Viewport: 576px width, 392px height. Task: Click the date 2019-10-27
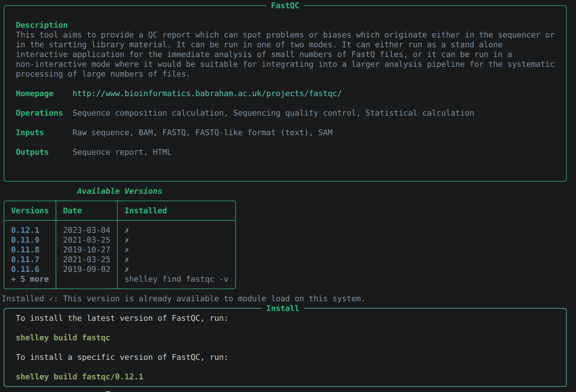[x=87, y=250]
